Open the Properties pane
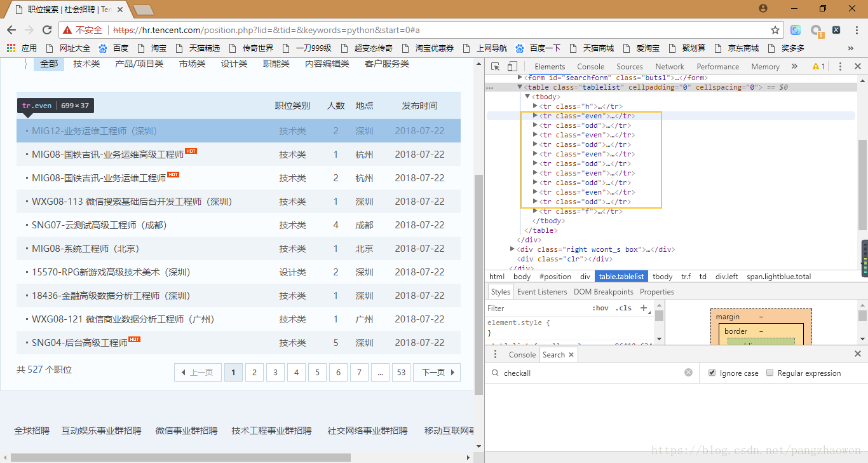This screenshot has width=868, height=463. [656, 292]
